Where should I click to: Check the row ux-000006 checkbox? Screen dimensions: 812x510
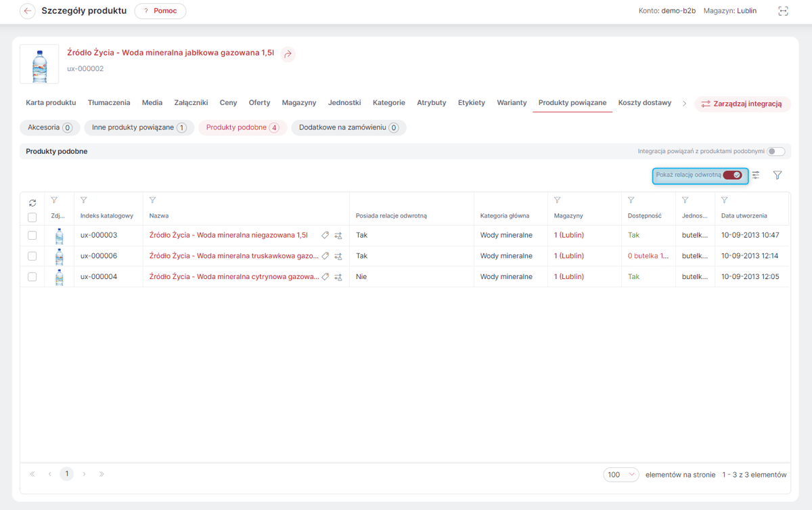coord(32,256)
